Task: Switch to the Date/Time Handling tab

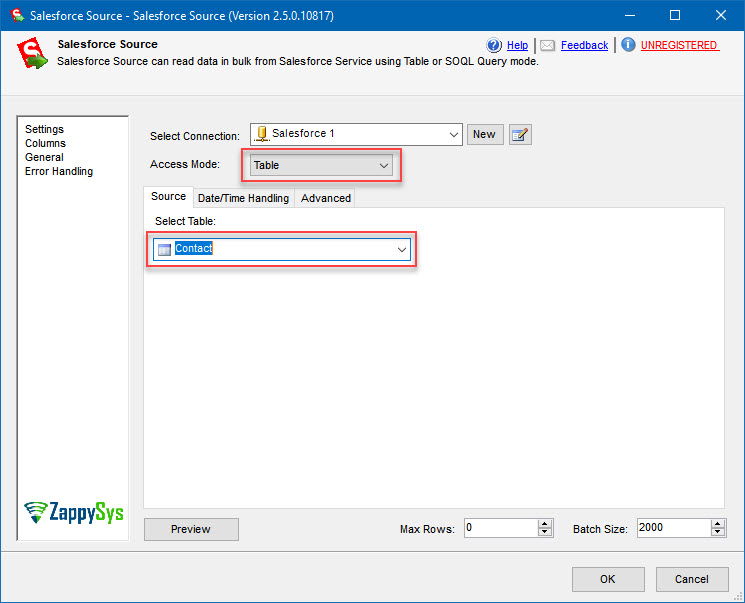Action: click(243, 199)
